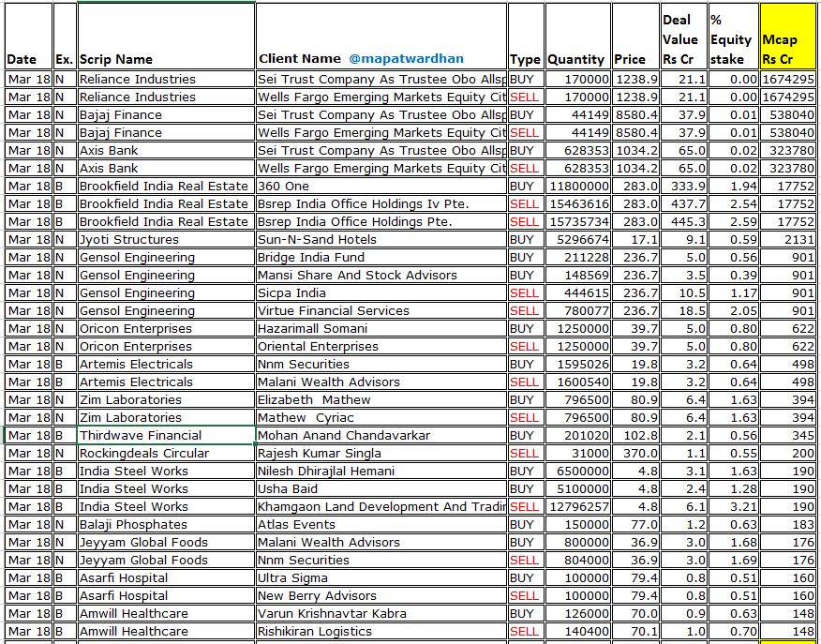
Task: Click the 360 One client name cell
Action: coord(381,187)
